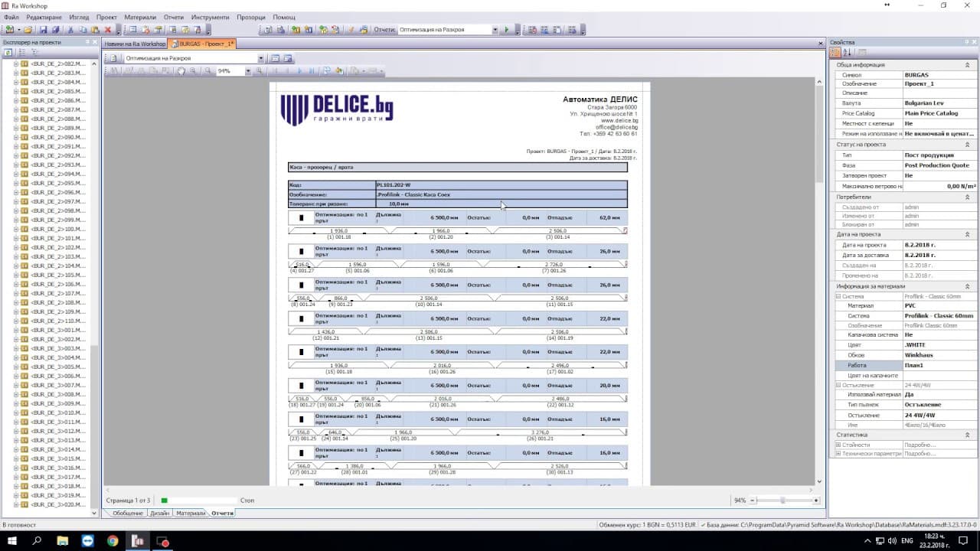The height and width of the screenshot is (551, 980).
Task: Click the save all icon in the toolbar
Action: click(x=55, y=30)
